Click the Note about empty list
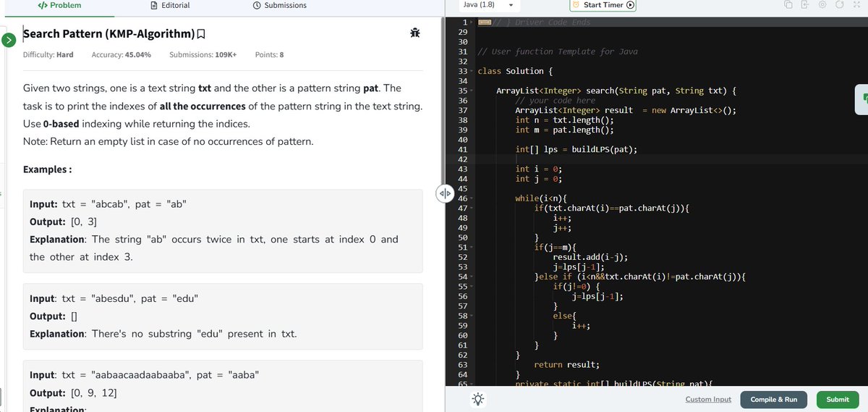868x412 pixels. pyautogui.click(x=169, y=141)
